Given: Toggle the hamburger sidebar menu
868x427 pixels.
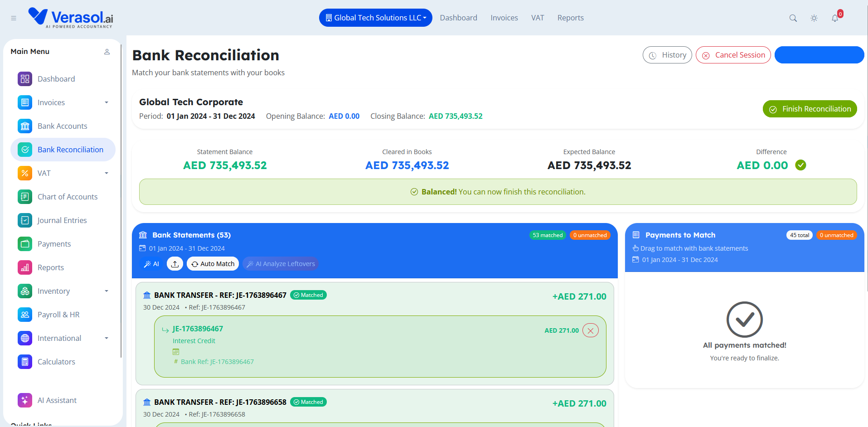Looking at the screenshot, I should [x=14, y=18].
